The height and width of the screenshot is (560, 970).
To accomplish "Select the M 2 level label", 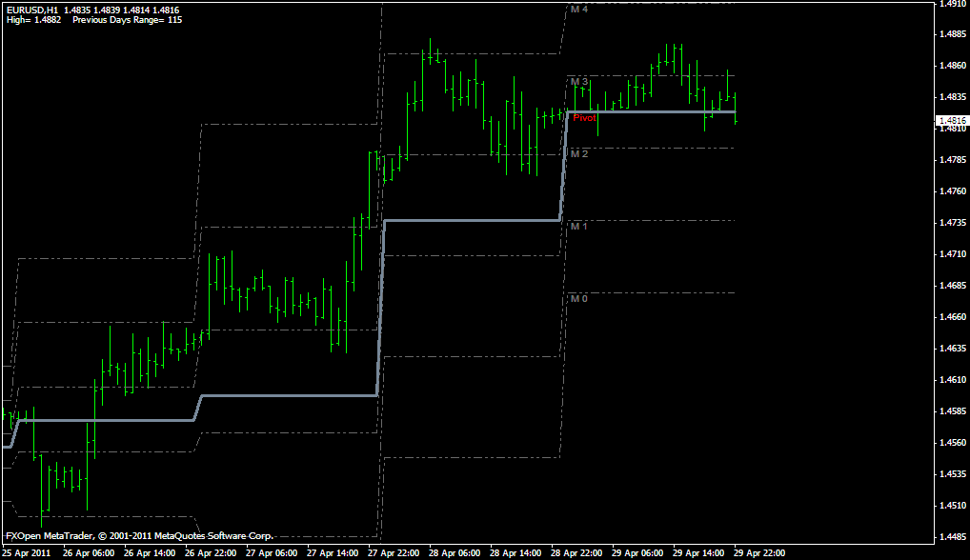I will tap(579, 154).
